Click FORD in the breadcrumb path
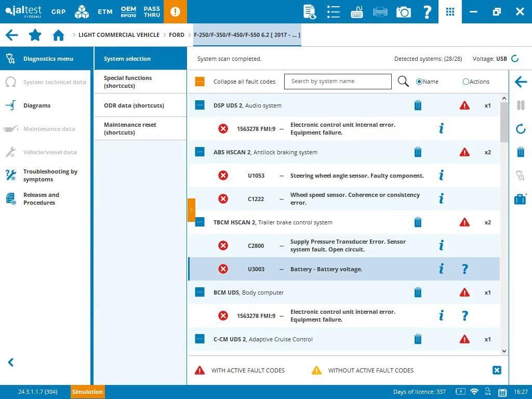The width and height of the screenshot is (532, 399). [177, 35]
